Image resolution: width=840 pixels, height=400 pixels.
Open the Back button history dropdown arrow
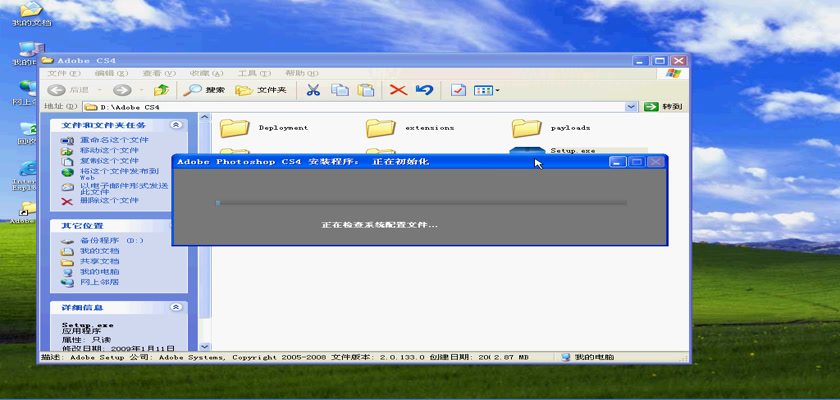click(100, 90)
